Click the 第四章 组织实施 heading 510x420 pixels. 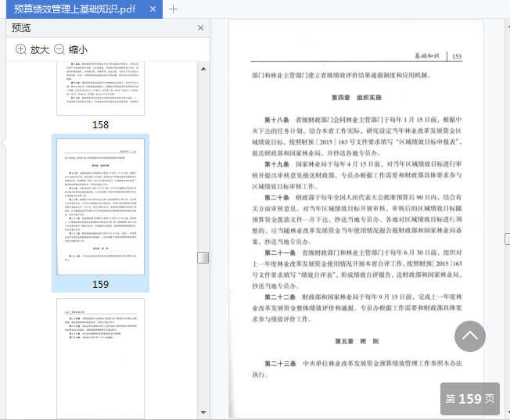357,98
